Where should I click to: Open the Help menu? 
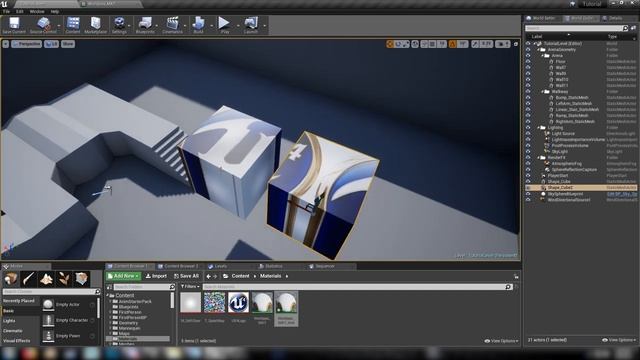pyautogui.click(x=55, y=12)
